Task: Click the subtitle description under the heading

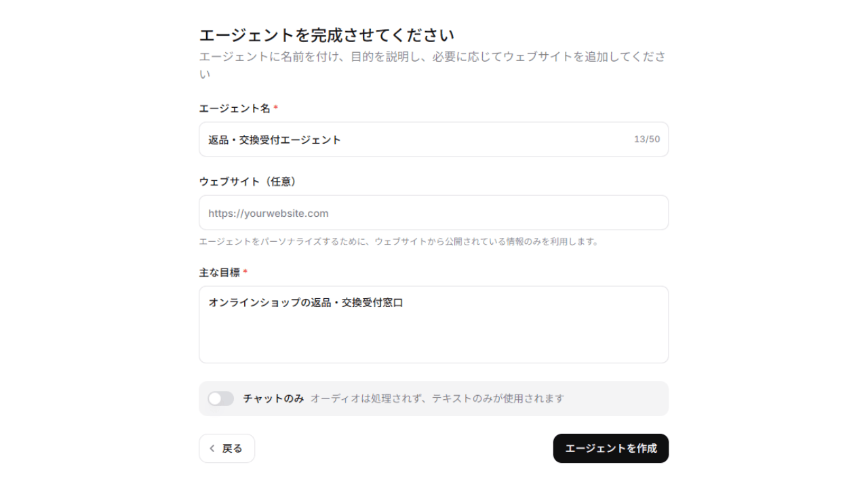Action: [432, 57]
